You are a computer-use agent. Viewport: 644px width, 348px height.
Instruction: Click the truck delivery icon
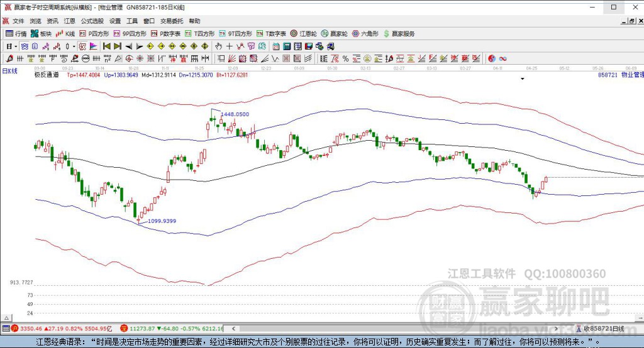point(330,46)
